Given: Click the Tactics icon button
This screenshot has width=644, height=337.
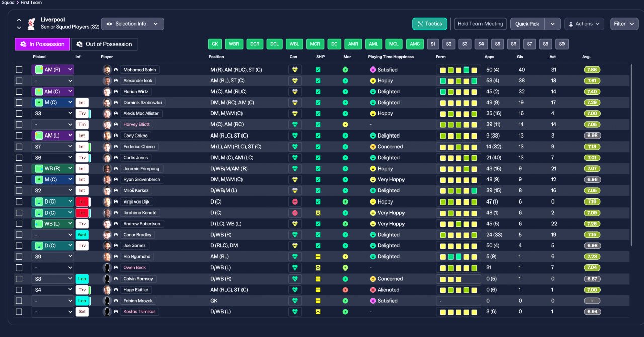Looking at the screenshot, I should [429, 24].
